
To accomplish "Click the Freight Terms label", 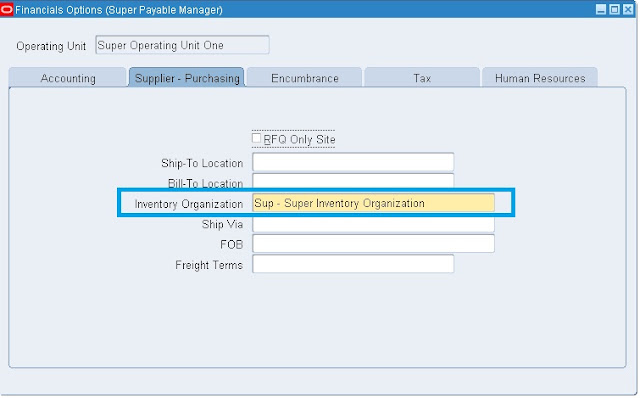I will click(209, 265).
